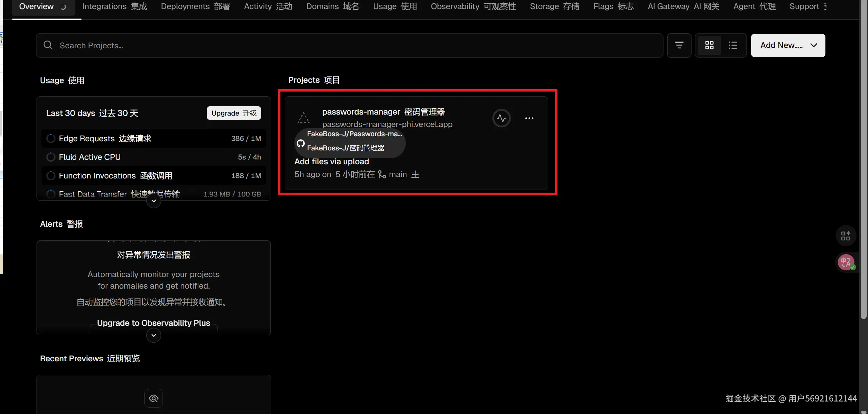Click the filter icon beside the search bar
The image size is (868, 414).
click(679, 45)
